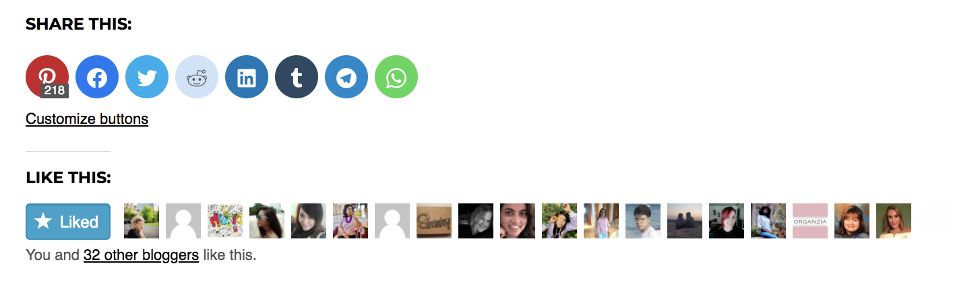Share the post on Facebook
980x295 pixels.
(97, 77)
